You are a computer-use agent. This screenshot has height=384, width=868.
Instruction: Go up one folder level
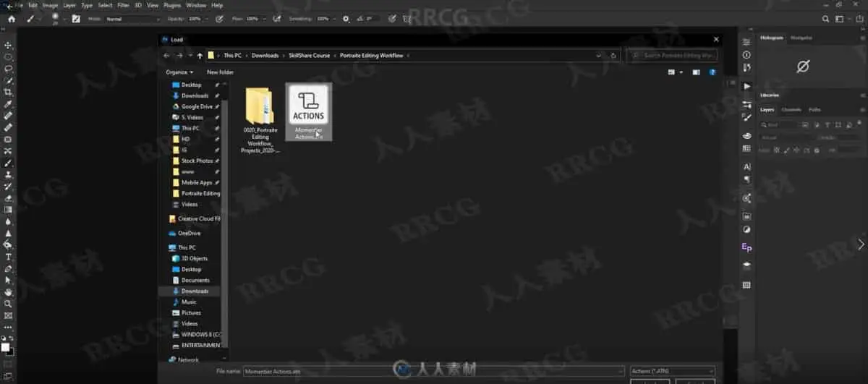pos(200,55)
